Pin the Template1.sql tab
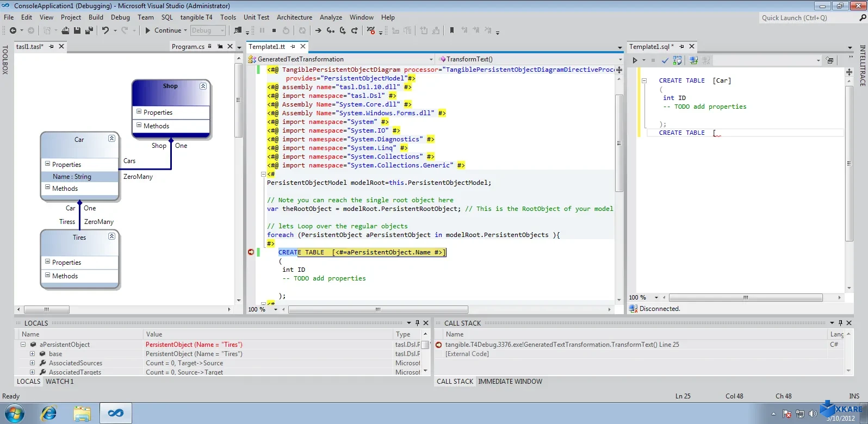Screen dimensions: 868x424 point(682,47)
